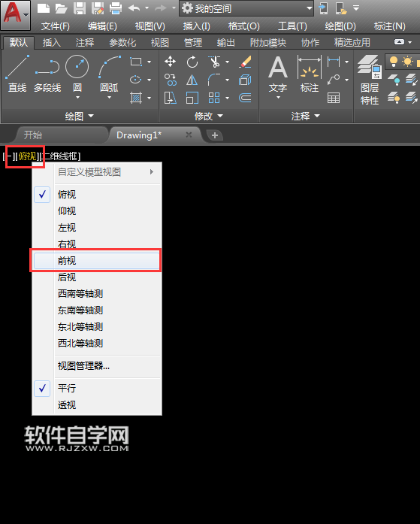Click the Undo arrow icon
This screenshot has height=524, width=420.
coord(134,8)
